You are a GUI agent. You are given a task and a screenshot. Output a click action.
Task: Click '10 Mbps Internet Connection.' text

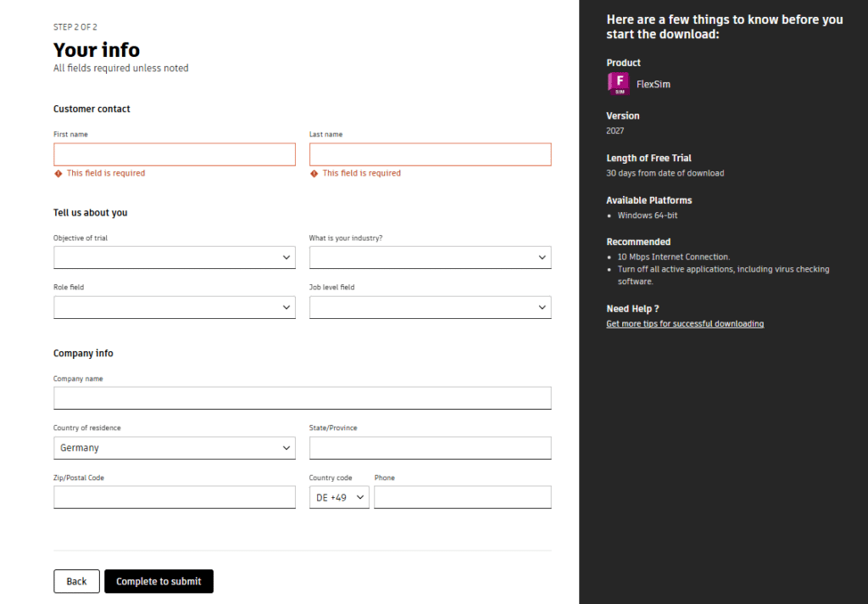pos(674,256)
